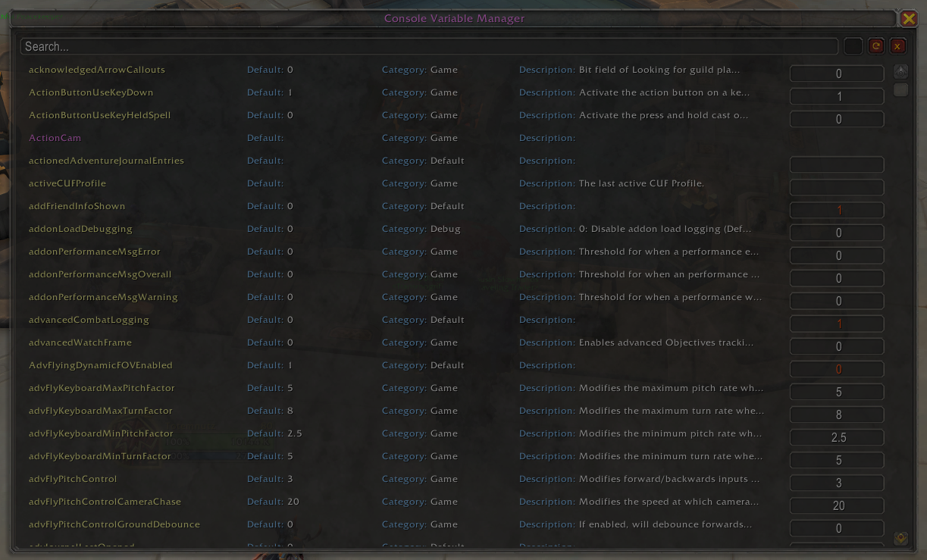Image resolution: width=927 pixels, height=560 pixels.
Task: Edit the ActionButtonUseKeyDown value field
Action: click(837, 96)
